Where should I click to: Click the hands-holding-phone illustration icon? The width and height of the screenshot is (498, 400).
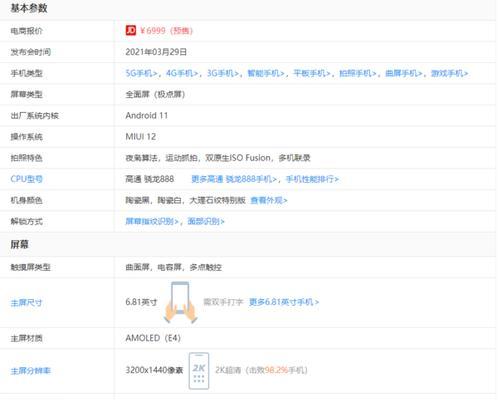(x=181, y=303)
